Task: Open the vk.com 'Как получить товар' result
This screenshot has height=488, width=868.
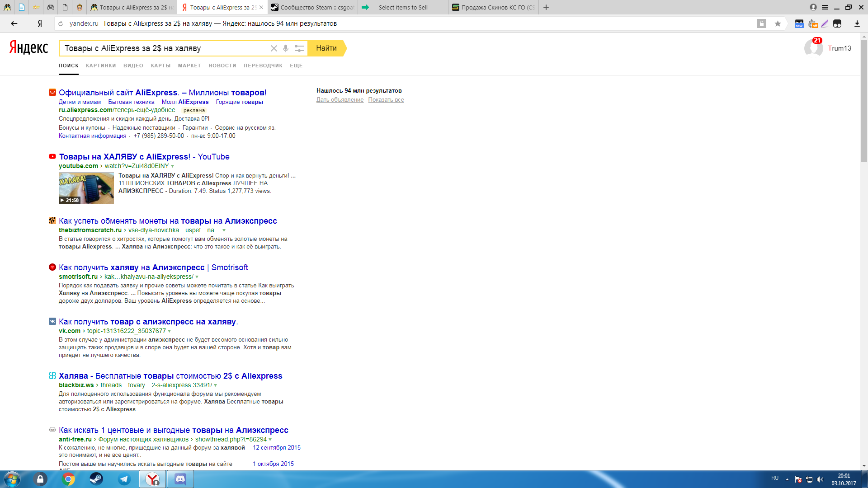Action: point(148,322)
